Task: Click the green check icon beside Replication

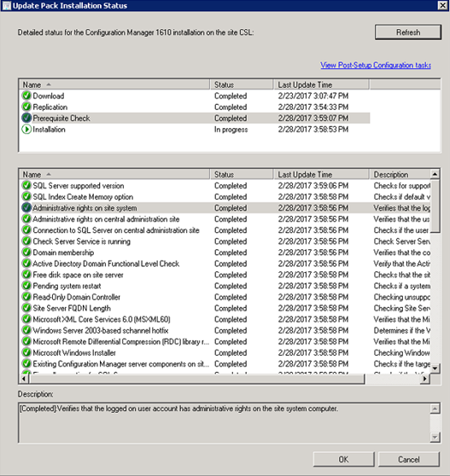Action: [x=26, y=107]
